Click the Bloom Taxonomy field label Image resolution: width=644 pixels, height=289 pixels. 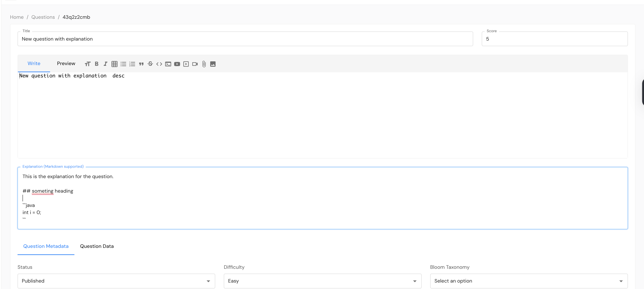450,267
